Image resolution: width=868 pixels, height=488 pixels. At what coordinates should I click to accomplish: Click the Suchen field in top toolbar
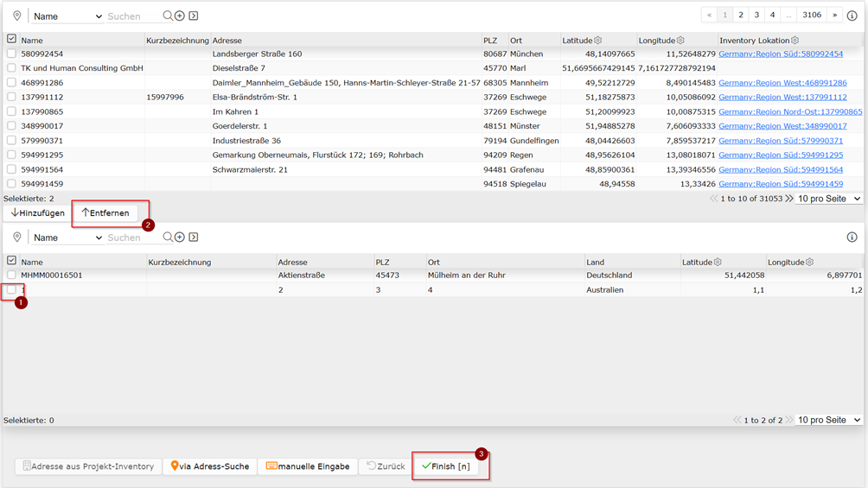tap(131, 16)
